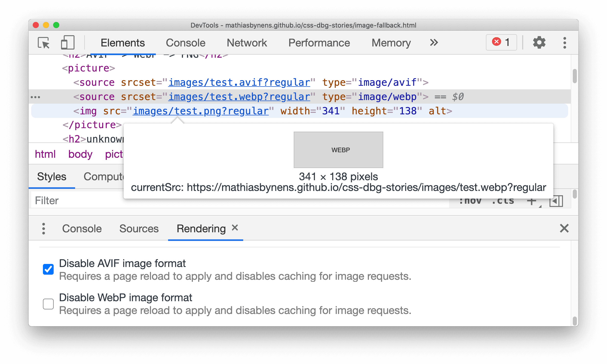Image resolution: width=607 pixels, height=364 pixels.
Task: Click the inspect/cursor tool icon
Action: (x=43, y=42)
